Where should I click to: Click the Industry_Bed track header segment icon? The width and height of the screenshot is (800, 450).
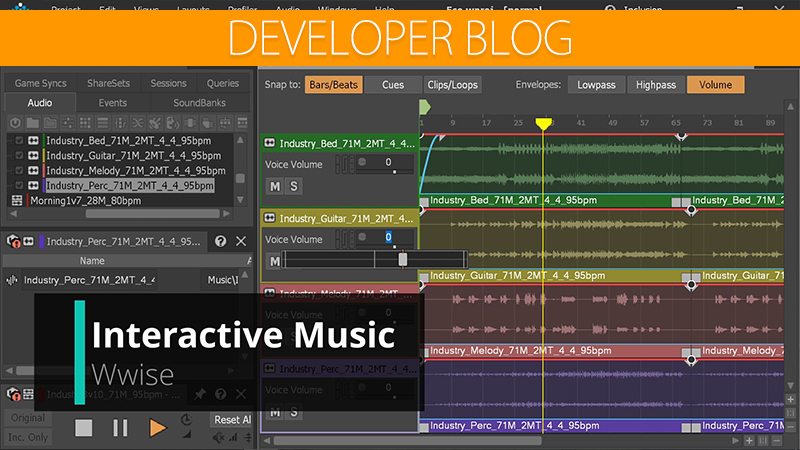[x=269, y=143]
